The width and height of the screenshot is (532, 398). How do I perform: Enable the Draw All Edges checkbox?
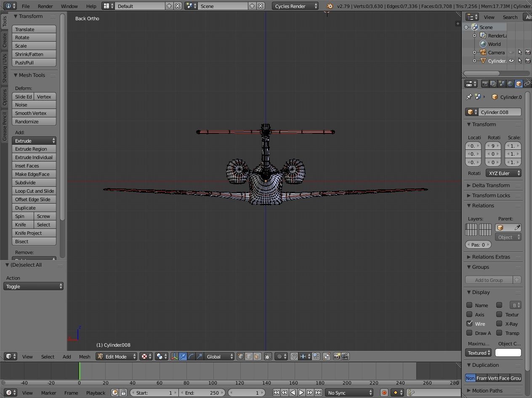(x=469, y=333)
